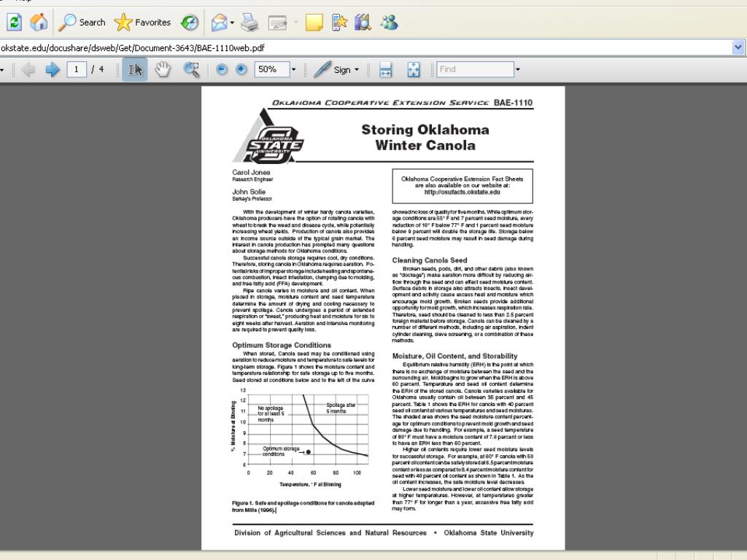
Task: Activate the Hand pan tool
Action: pos(163,69)
